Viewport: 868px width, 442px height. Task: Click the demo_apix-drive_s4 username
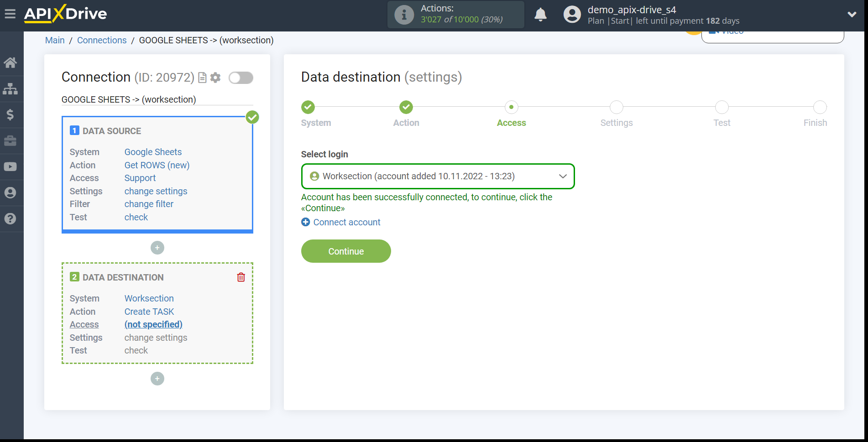click(632, 10)
